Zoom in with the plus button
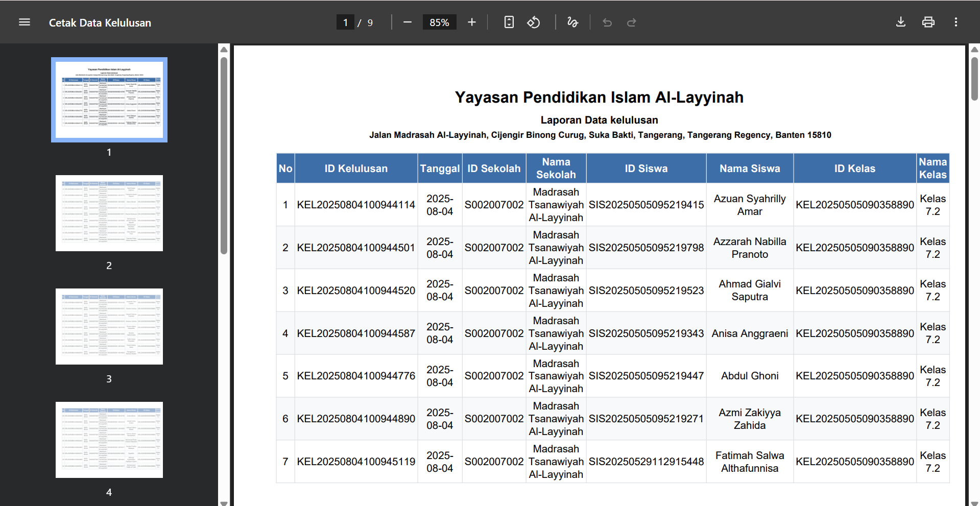The width and height of the screenshot is (980, 506). (x=471, y=22)
